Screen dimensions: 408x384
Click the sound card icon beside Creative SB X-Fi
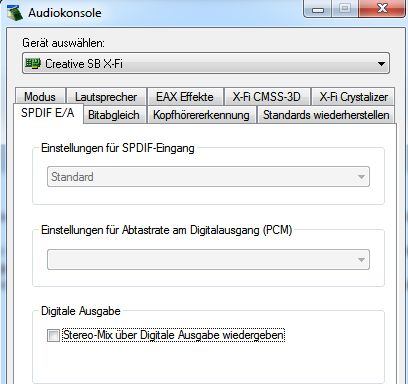33,63
